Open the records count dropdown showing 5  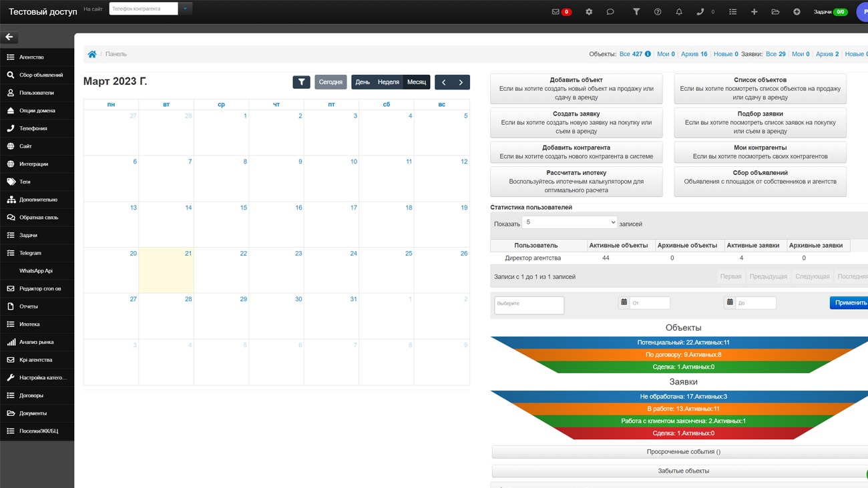[x=570, y=222]
